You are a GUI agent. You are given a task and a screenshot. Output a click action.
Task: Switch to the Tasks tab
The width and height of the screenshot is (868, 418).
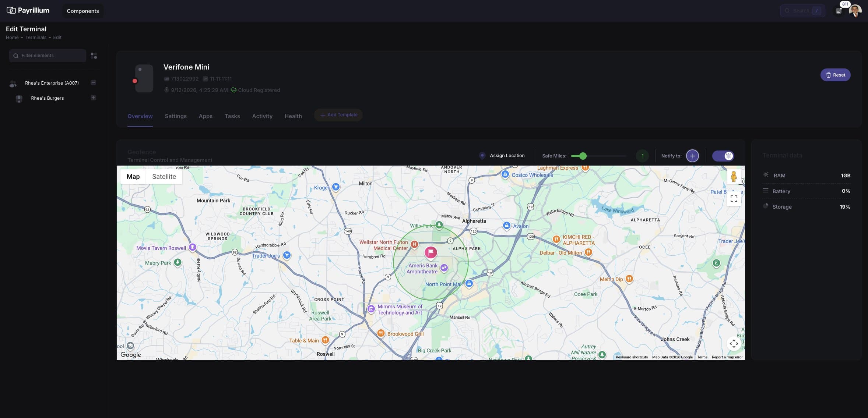pos(232,116)
